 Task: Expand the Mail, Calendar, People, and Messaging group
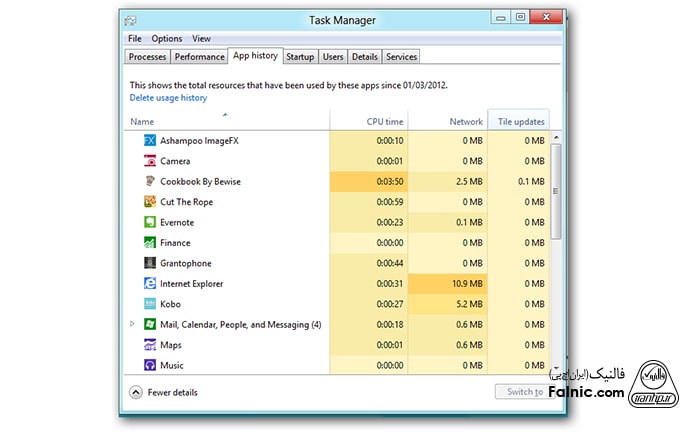(x=133, y=324)
